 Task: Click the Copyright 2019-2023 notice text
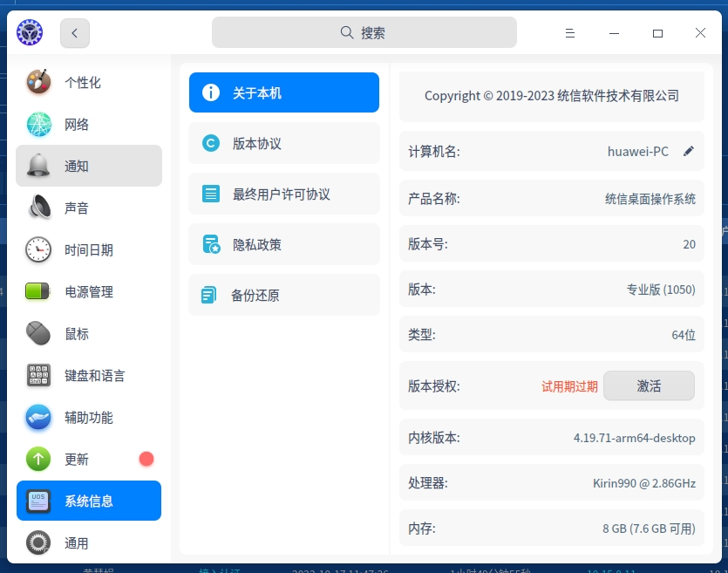click(552, 96)
